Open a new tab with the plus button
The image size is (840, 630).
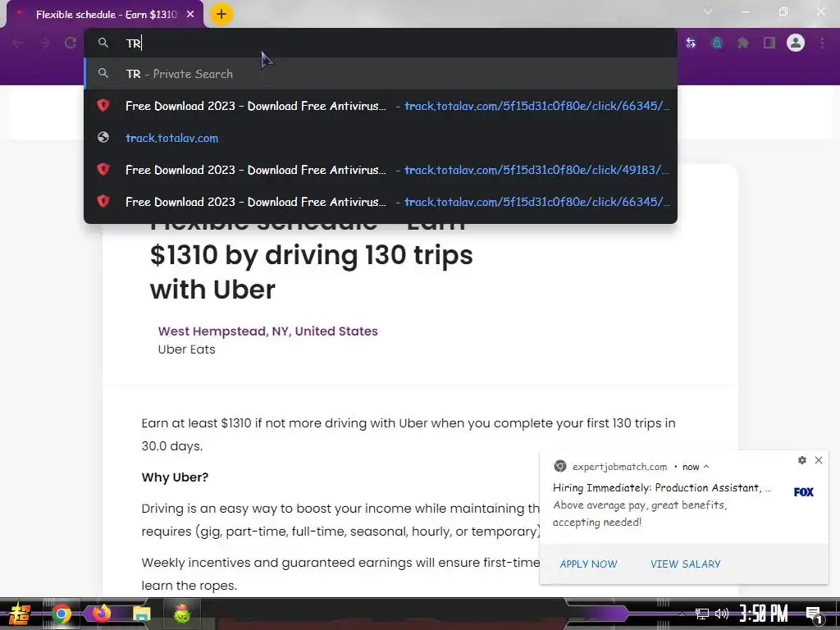coord(221,15)
